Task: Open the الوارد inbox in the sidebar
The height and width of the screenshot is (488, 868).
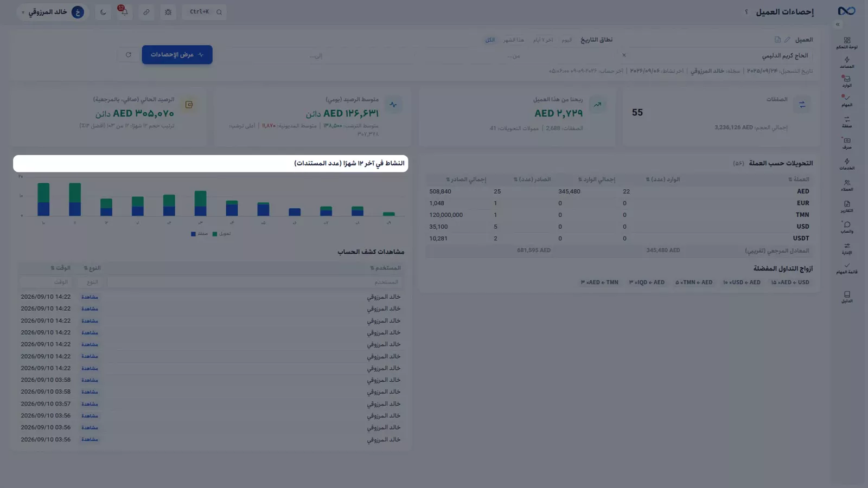Action: (847, 81)
